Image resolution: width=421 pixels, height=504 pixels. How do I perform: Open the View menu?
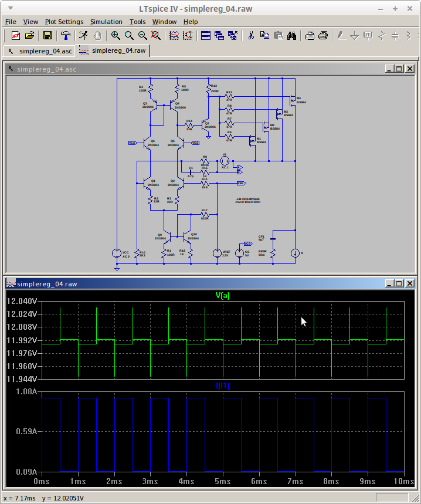point(30,22)
